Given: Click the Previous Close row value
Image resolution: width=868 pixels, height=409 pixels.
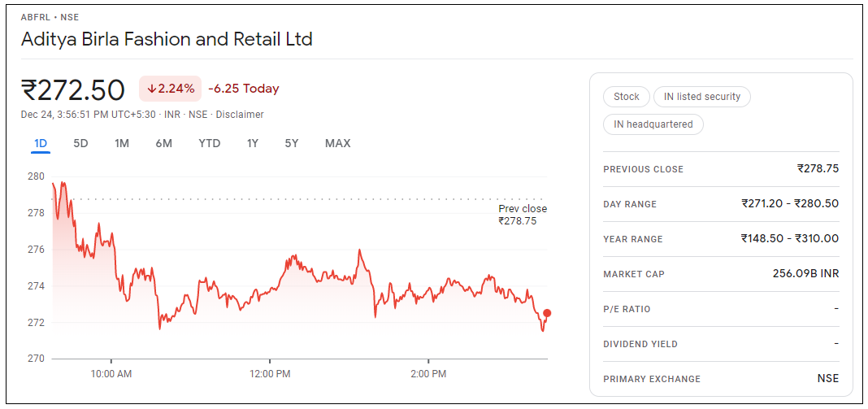Looking at the screenshot, I should click(x=818, y=169).
